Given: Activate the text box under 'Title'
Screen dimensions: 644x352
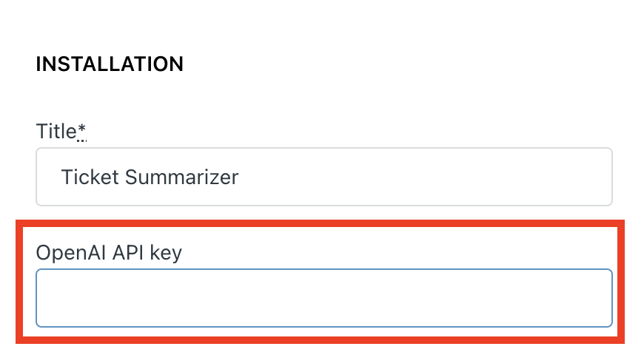Looking at the screenshot, I should pyautogui.click(x=324, y=177).
